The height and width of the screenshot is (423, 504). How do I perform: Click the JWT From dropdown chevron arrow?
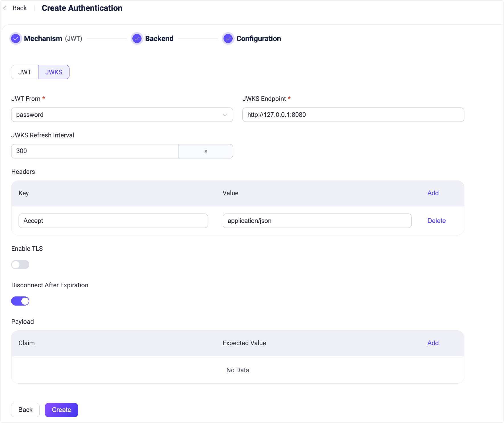[225, 115]
